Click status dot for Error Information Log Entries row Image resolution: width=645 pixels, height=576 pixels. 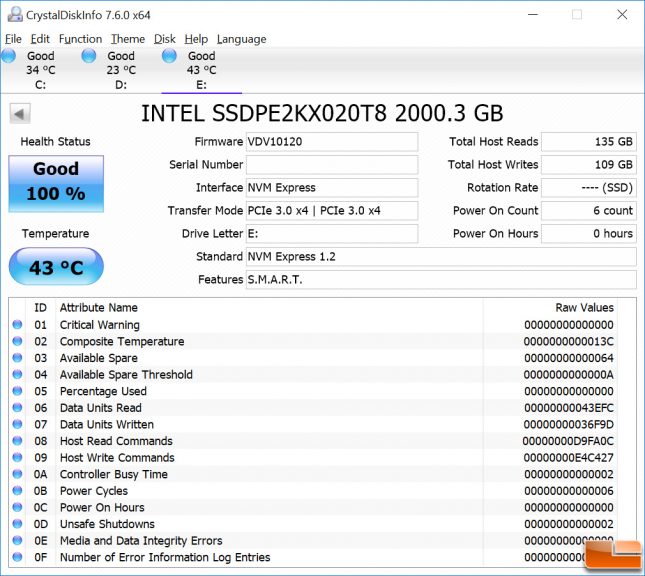17,557
